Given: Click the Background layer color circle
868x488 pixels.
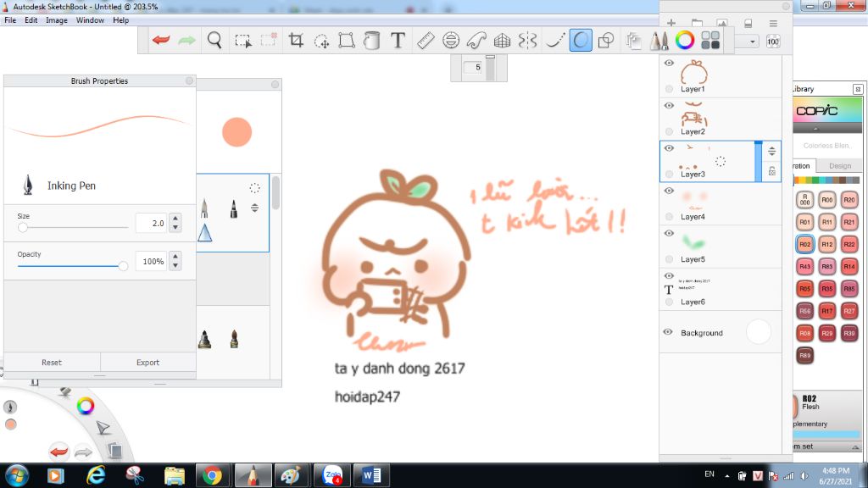Looking at the screenshot, I should (x=759, y=332).
